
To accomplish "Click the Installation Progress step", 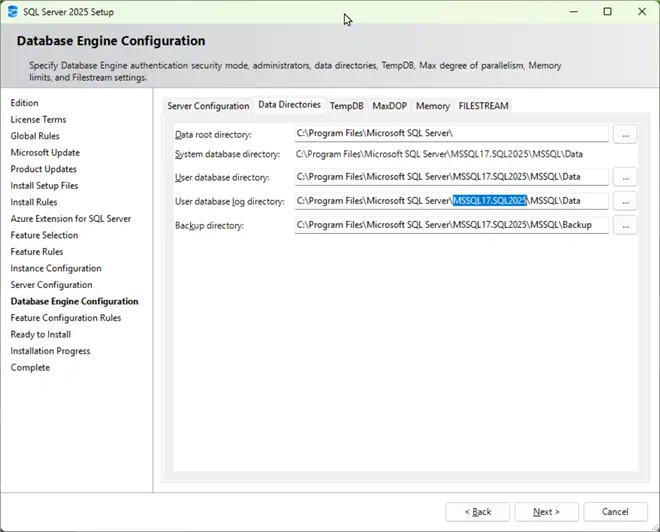I will [50, 351].
